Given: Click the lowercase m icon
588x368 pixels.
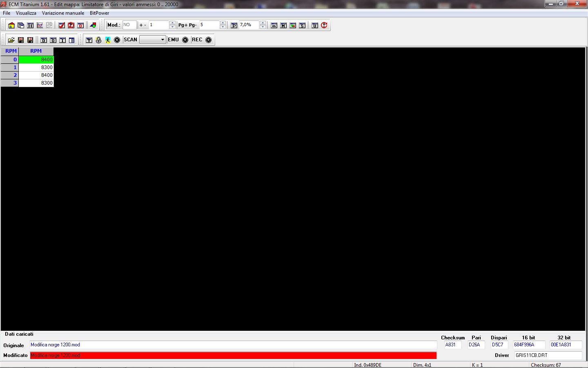Looking at the screenshot, I should [x=274, y=25].
